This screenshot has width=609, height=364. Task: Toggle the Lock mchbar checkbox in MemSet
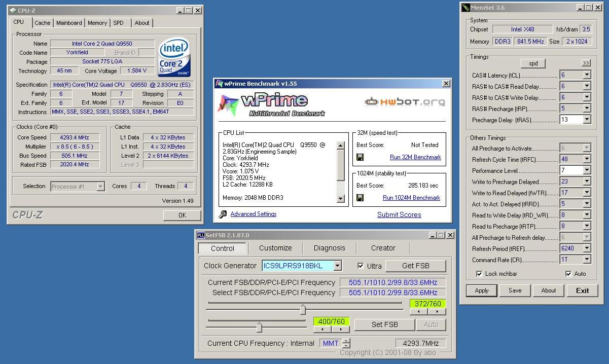pos(479,274)
